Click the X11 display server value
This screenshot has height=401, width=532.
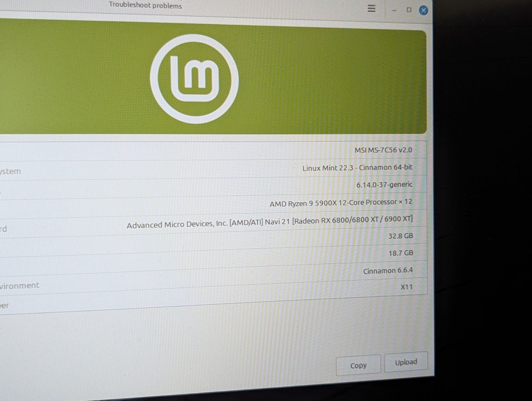406,287
